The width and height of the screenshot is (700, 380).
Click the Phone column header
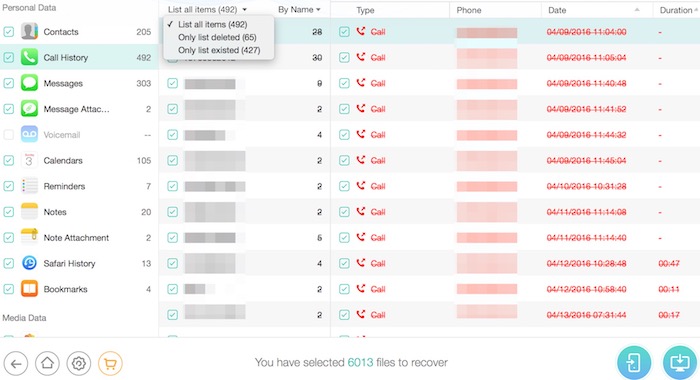[x=469, y=10]
